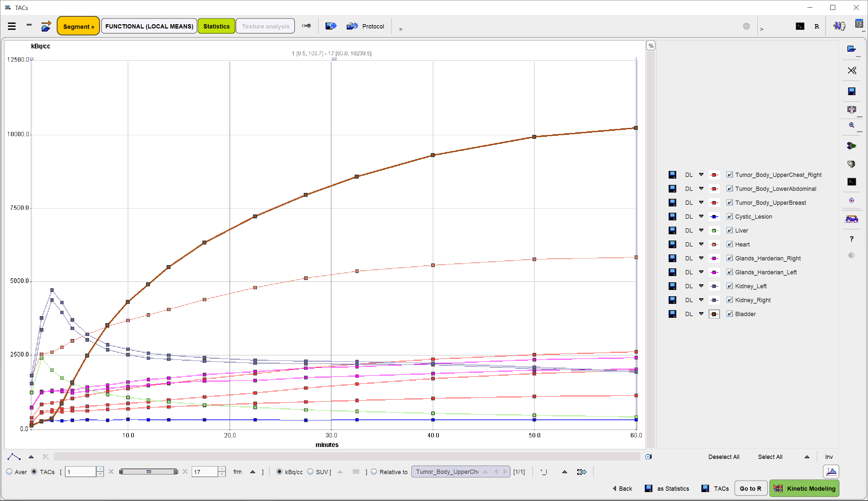868x501 pixels.
Task: Click the pin/key icon after Texture analysis
Action: (306, 26)
